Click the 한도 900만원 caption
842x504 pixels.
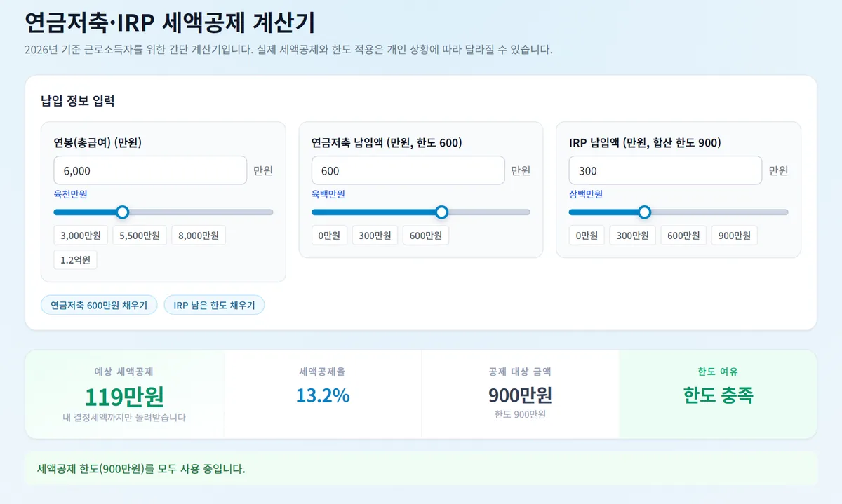click(x=520, y=414)
